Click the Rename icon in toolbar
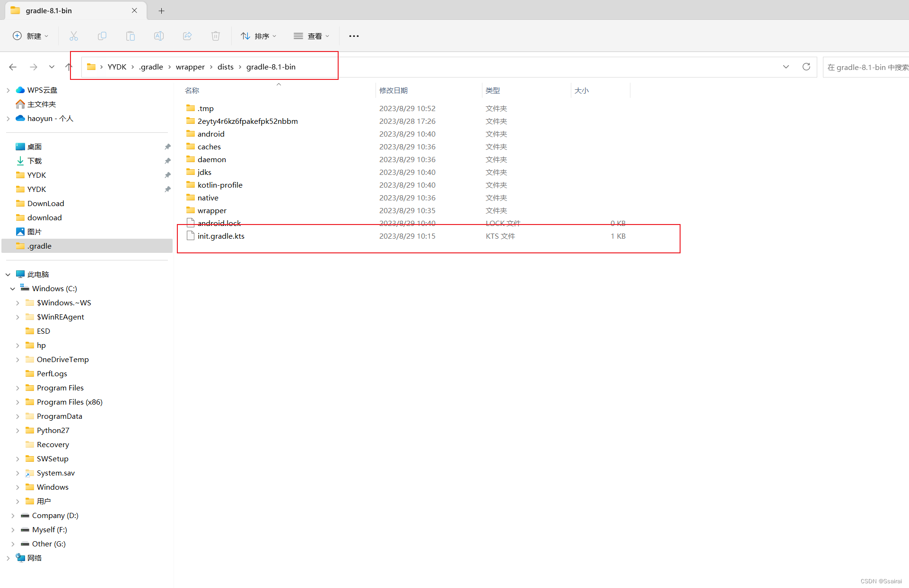This screenshot has height=588, width=909. pos(159,36)
